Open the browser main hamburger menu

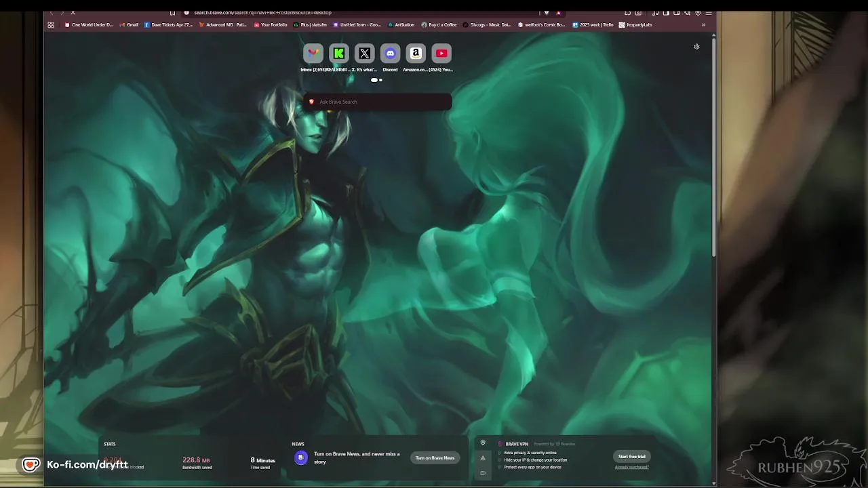pos(709,12)
